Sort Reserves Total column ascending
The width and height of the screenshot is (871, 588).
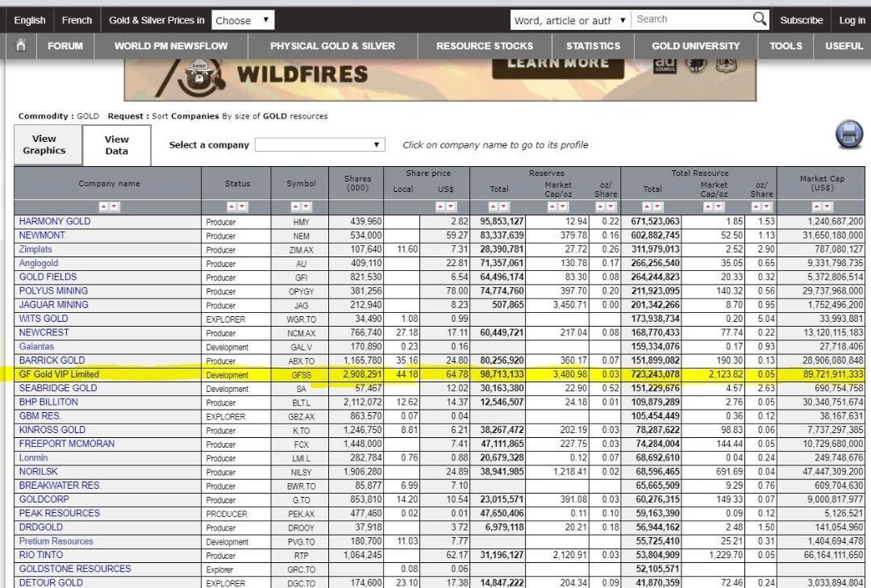494,207
